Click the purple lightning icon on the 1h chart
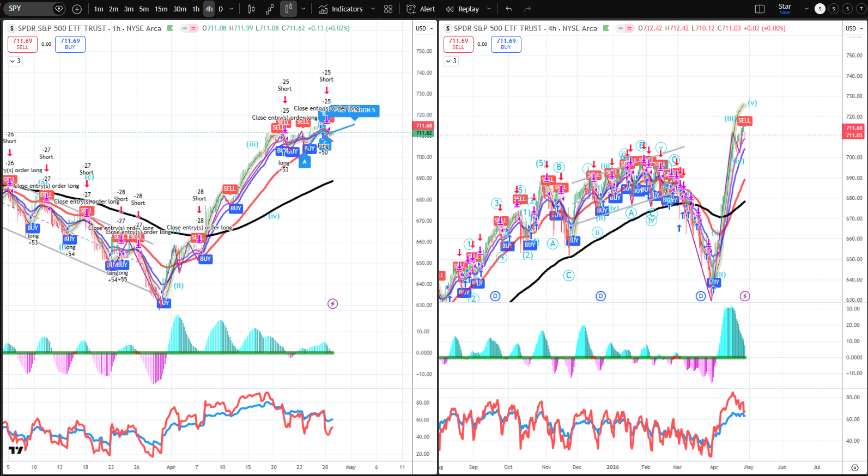The height and width of the screenshot is (476, 868). click(x=332, y=303)
